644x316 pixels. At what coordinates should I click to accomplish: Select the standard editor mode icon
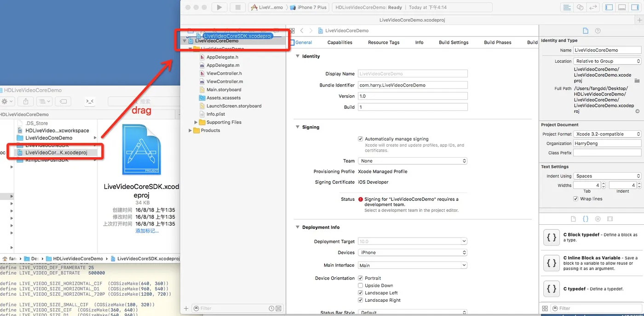(x=567, y=7)
